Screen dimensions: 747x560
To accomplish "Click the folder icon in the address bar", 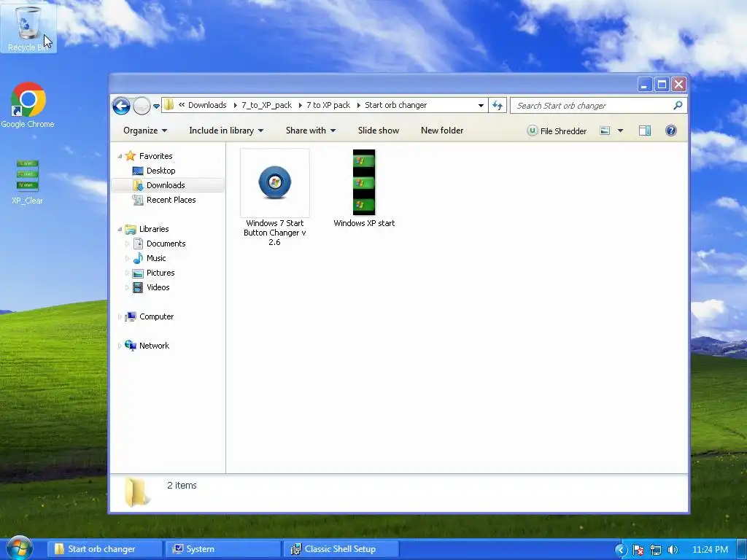I will click(169, 105).
